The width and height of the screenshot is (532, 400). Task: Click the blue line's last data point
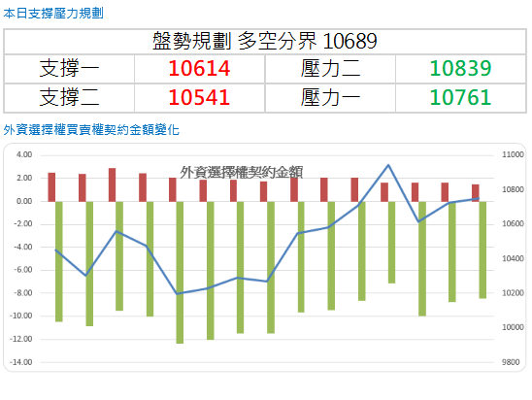[x=479, y=198]
